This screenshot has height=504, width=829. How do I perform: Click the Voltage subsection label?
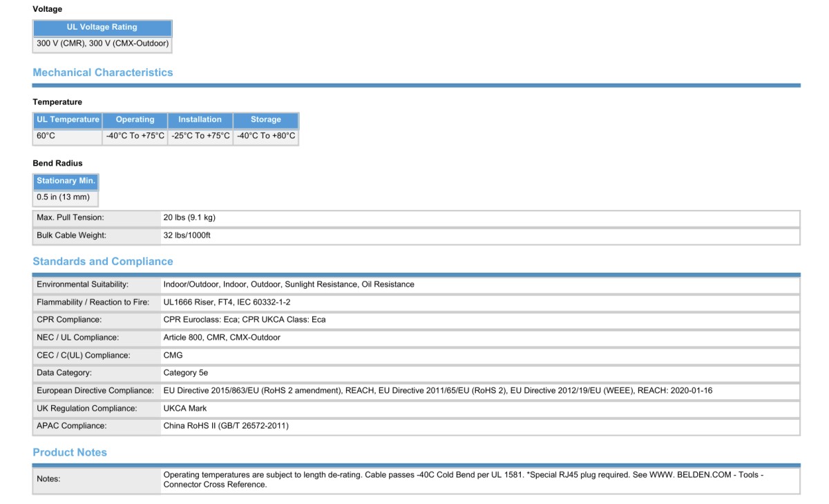[48, 10]
